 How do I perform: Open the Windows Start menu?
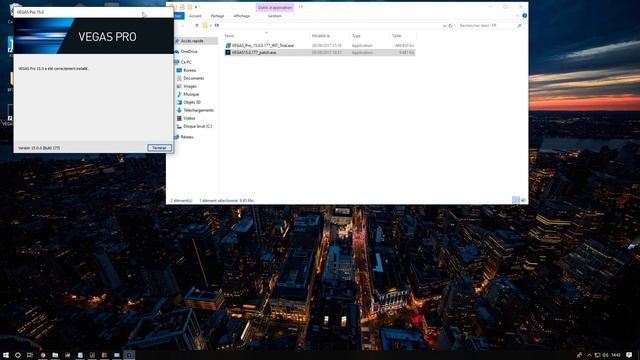coord(6,355)
